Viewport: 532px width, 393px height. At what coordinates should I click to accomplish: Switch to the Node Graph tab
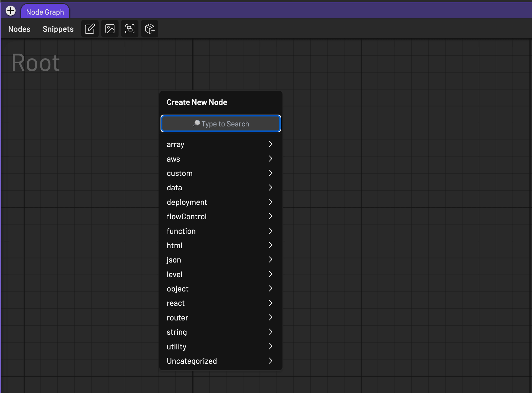(45, 12)
